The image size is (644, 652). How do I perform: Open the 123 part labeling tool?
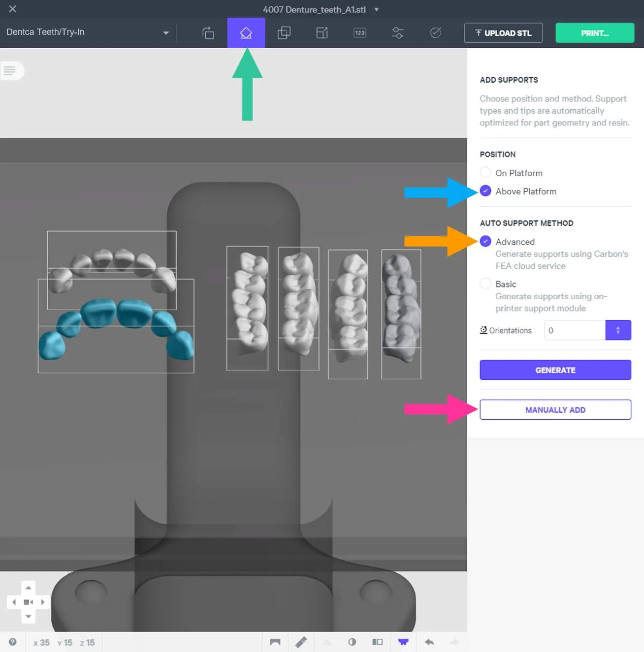coord(360,33)
